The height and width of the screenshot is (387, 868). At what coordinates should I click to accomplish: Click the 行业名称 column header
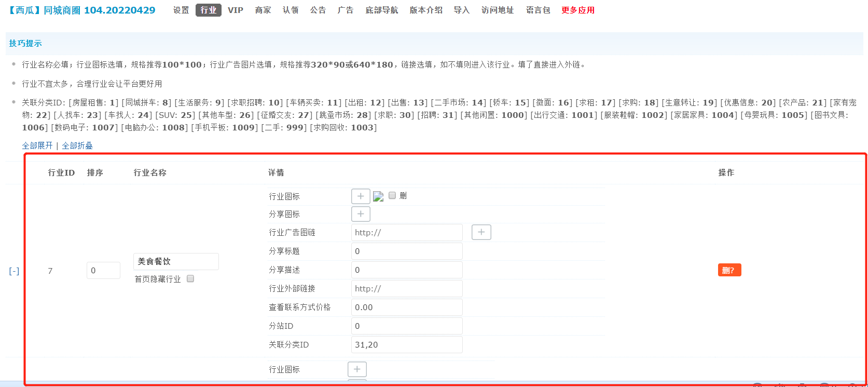pos(150,172)
